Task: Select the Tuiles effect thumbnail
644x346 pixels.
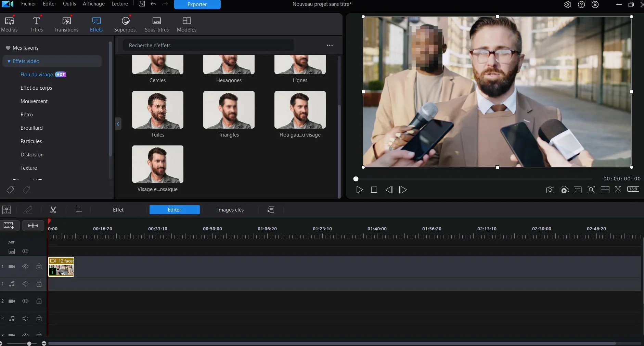Action: point(158,110)
